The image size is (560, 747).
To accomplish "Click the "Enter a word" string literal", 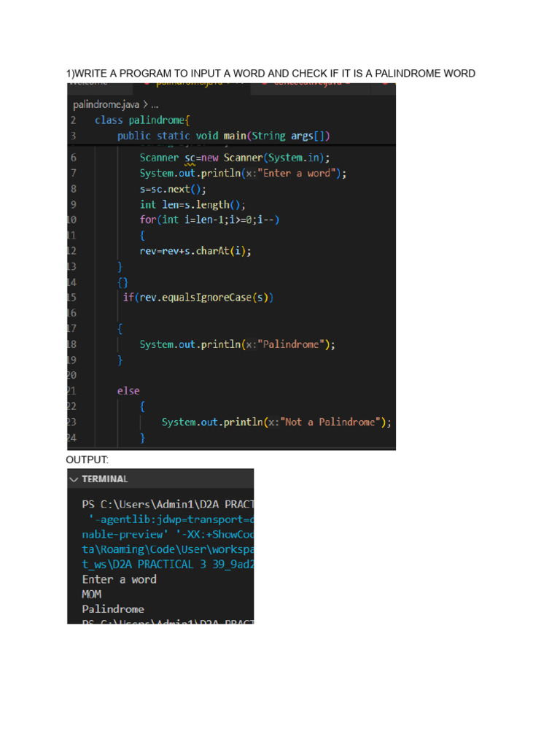I will point(305,174).
